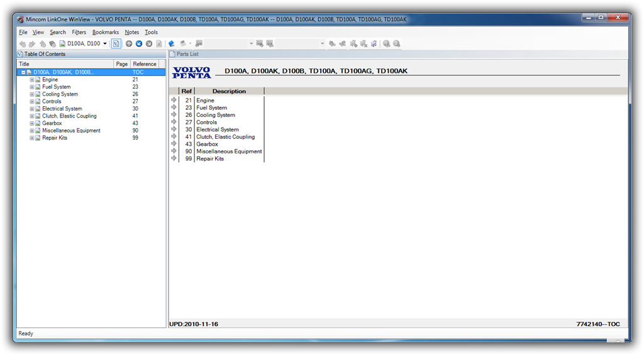Click the arrow beside Controls in Parts List

[174, 122]
